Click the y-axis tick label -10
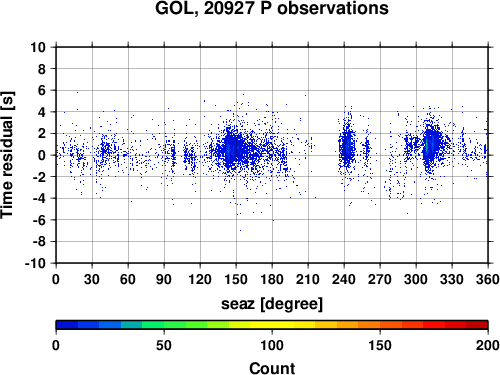Image resolution: width=500 pixels, height=375 pixels. pyautogui.click(x=35, y=263)
